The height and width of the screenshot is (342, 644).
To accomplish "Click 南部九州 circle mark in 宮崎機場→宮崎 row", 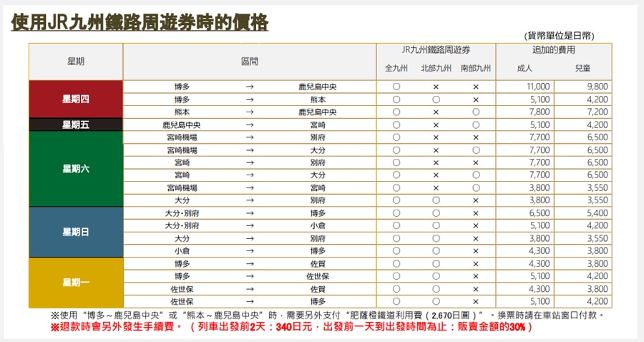I will pos(476,187).
